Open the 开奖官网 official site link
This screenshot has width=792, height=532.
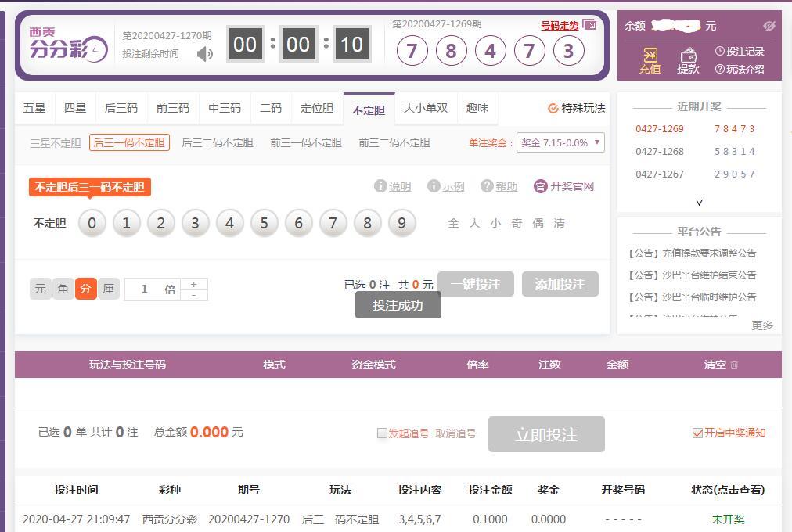(x=564, y=186)
